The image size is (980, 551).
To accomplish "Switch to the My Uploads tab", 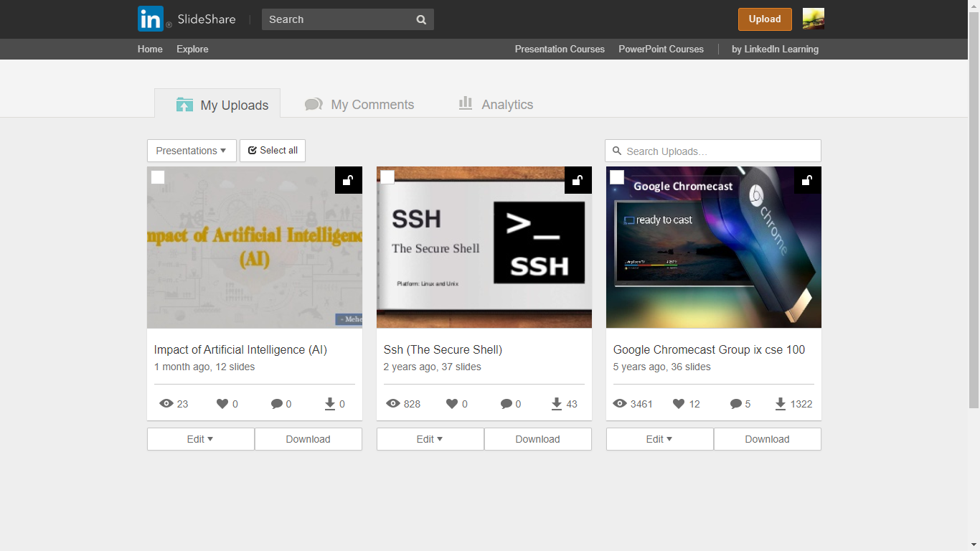I will point(217,105).
